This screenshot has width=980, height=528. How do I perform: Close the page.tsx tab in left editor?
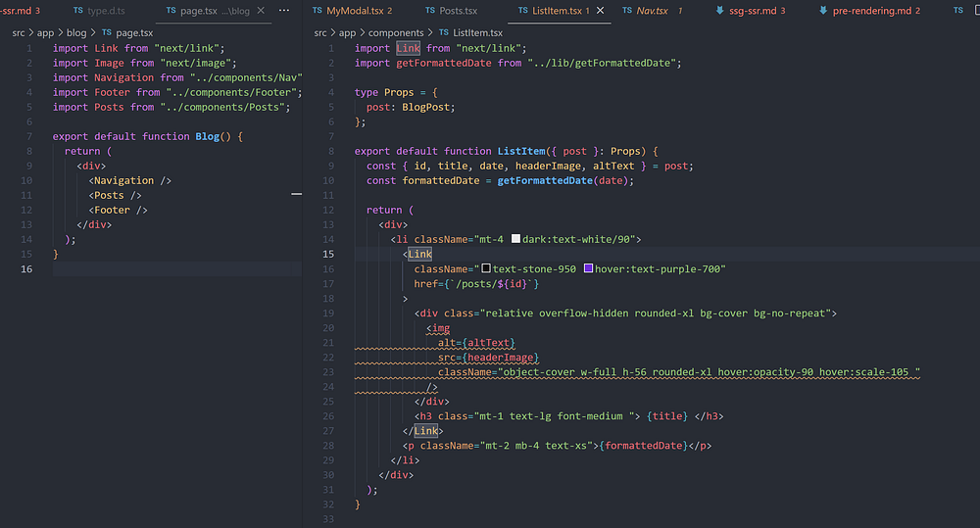(262, 11)
